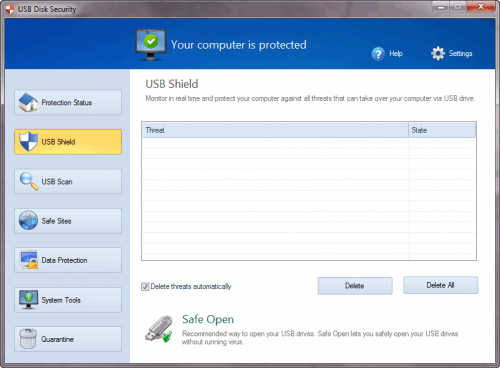Open Help from the header text
Viewport: 500px width, 368px height.
[396, 53]
